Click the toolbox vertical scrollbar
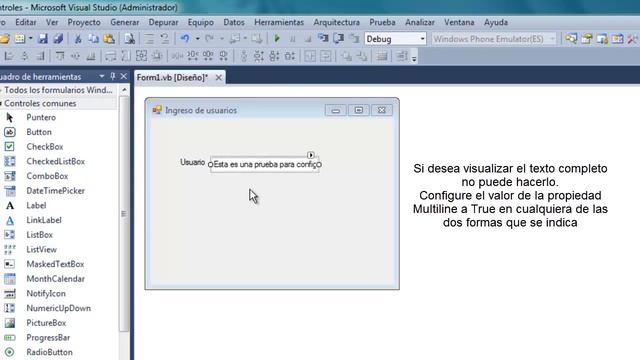 tap(124, 214)
